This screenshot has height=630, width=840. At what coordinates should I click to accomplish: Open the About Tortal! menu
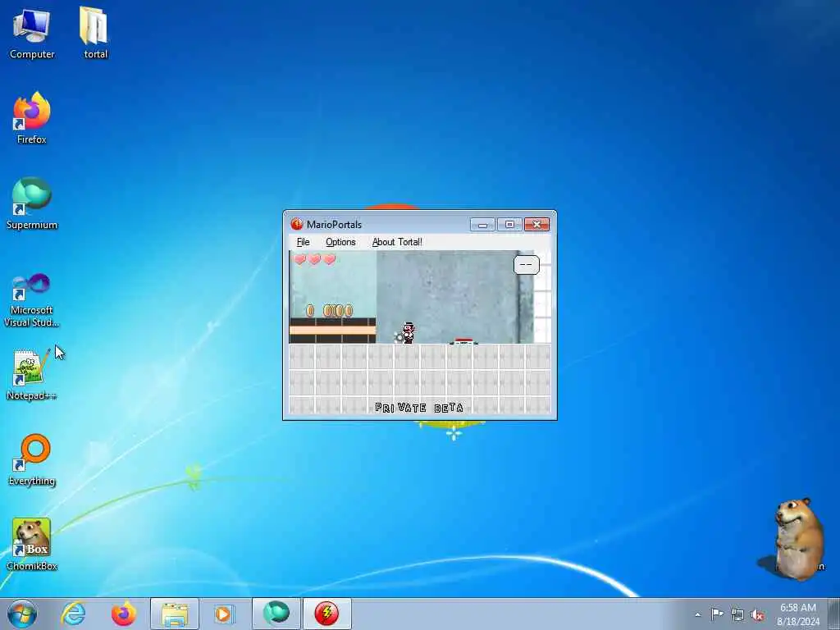(x=397, y=242)
